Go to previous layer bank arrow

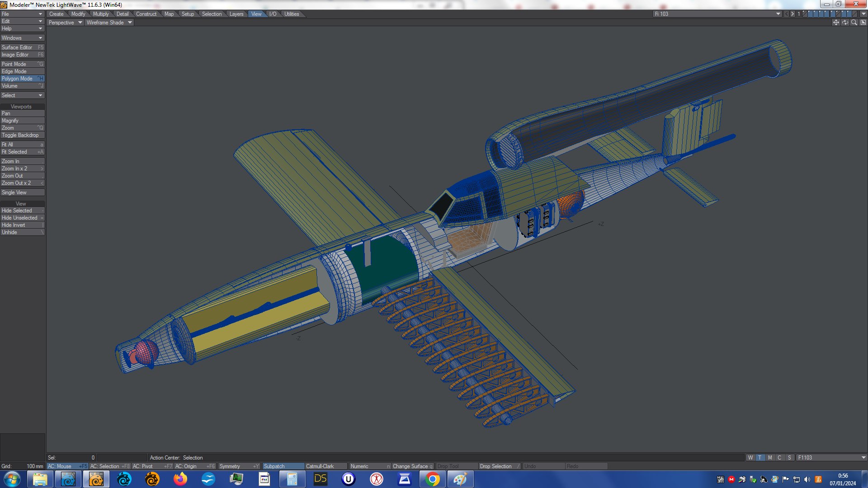coord(787,14)
